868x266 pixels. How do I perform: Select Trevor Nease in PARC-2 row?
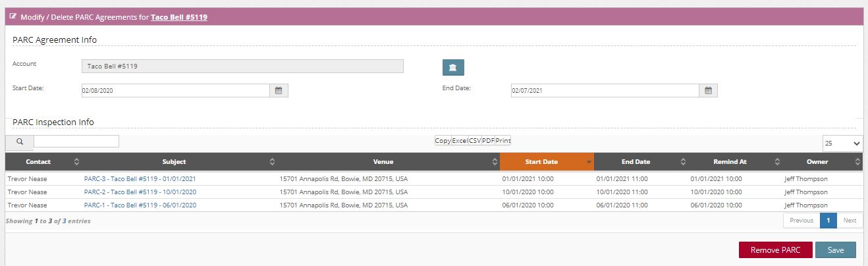pos(28,192)
